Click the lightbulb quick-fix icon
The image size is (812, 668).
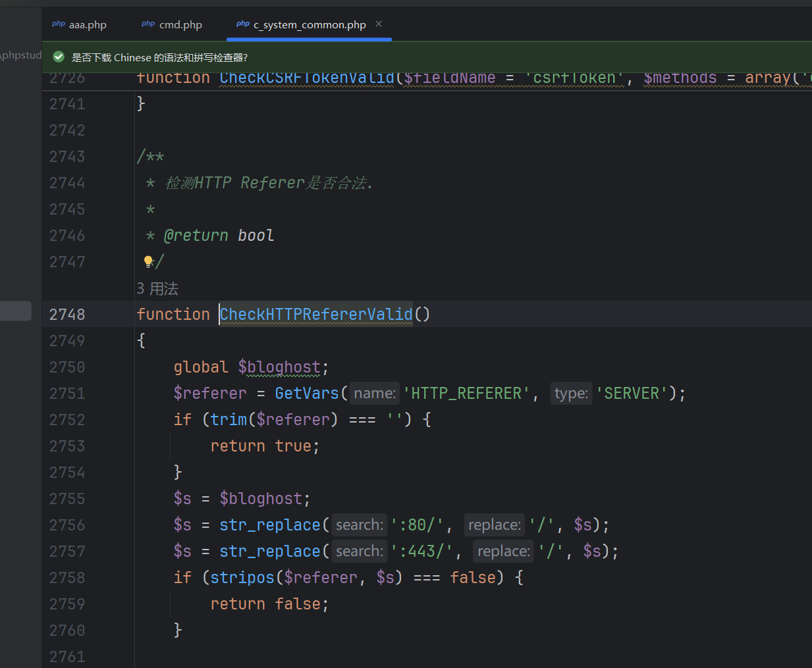click(148, 261)
